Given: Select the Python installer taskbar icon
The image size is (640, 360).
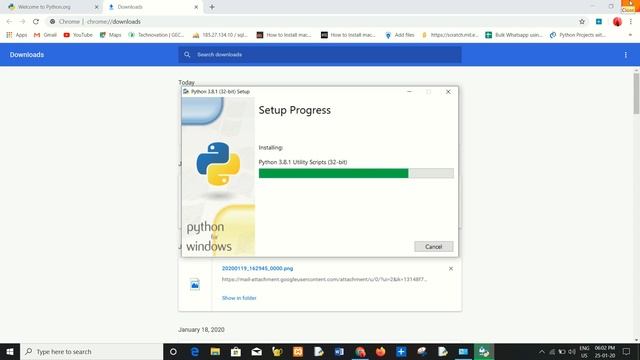Looking at the screenshot, I should (484, 351).
